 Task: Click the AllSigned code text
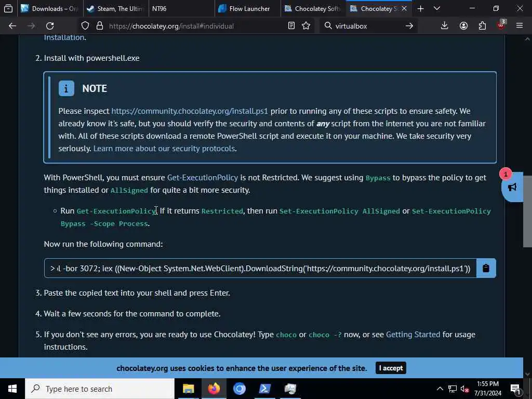click(x=129, y=190)
